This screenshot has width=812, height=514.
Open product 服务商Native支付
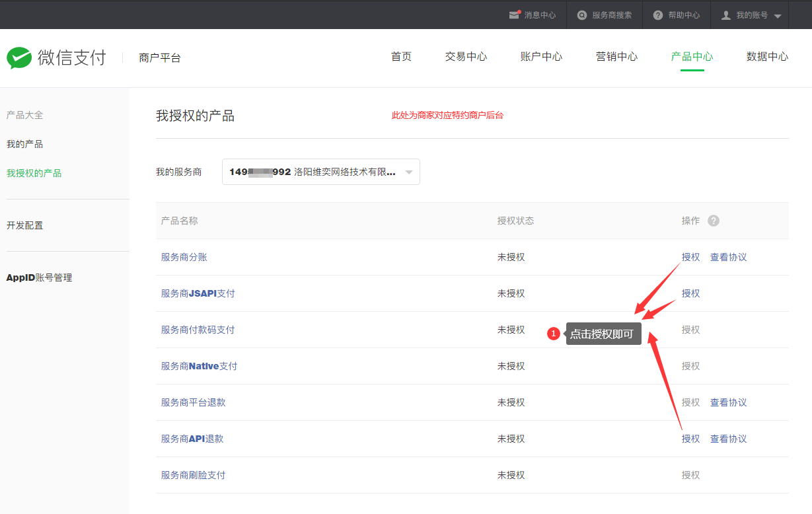pyautogui.click(x=199, y=366)
